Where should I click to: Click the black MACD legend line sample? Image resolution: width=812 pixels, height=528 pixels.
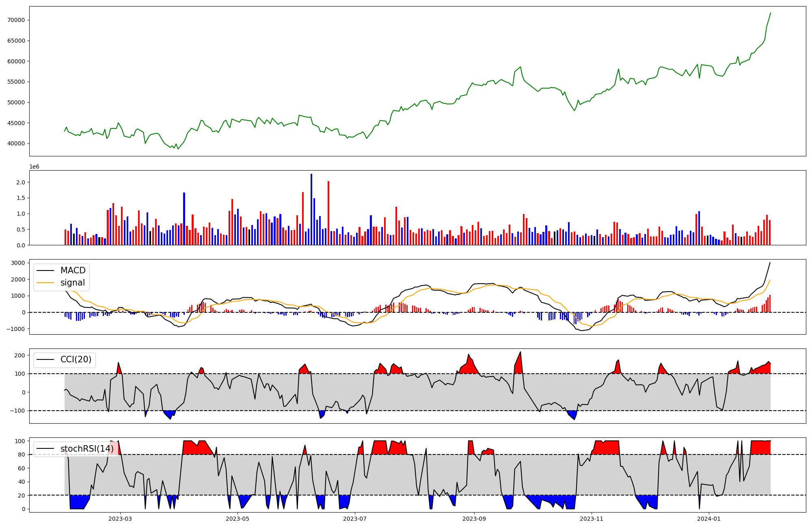(x=45, y=270)
